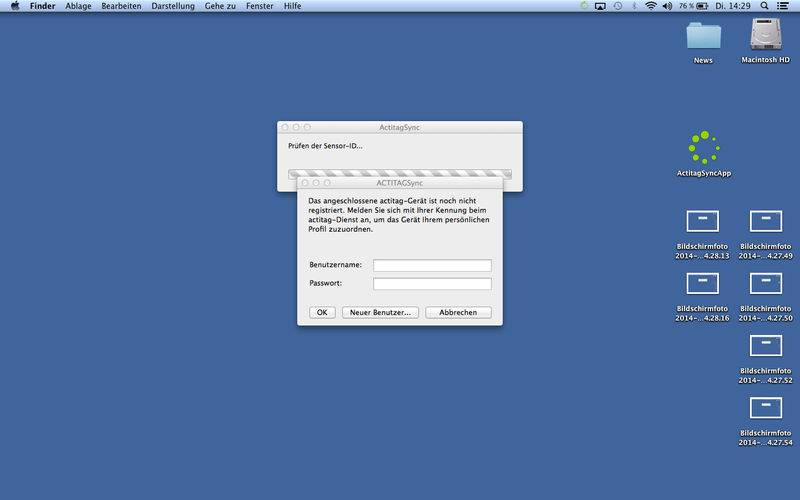
Task: Open the Apple menu
Action: [15, 6]
